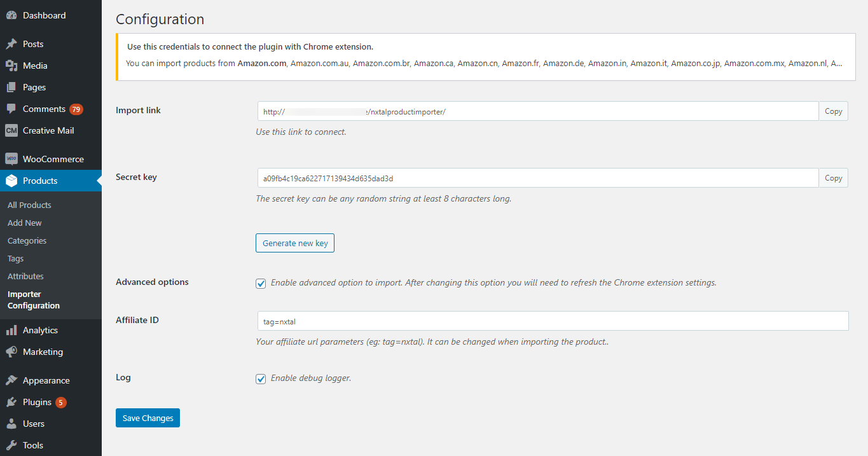
Task: Click the Creative Mail CM icon
Action: 11,130
